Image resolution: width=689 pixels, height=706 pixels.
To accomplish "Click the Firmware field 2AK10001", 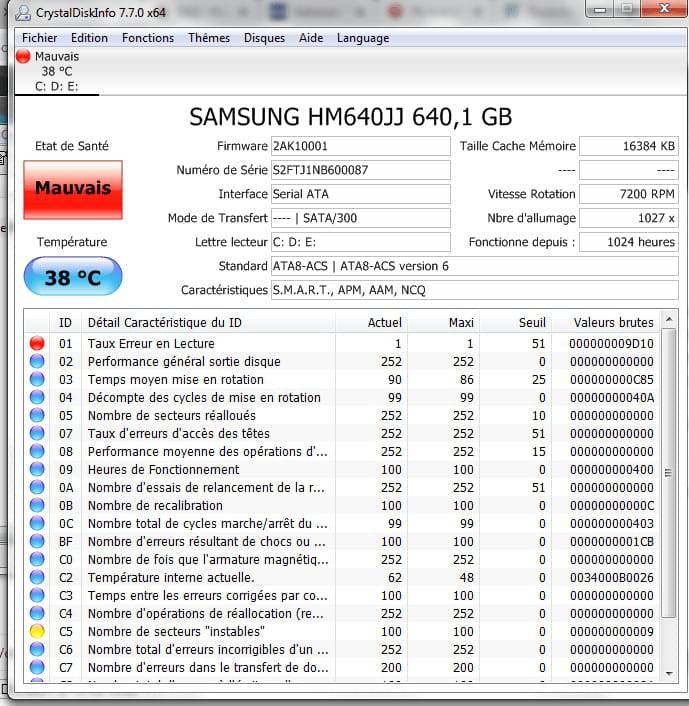I will tap(361, 146).
